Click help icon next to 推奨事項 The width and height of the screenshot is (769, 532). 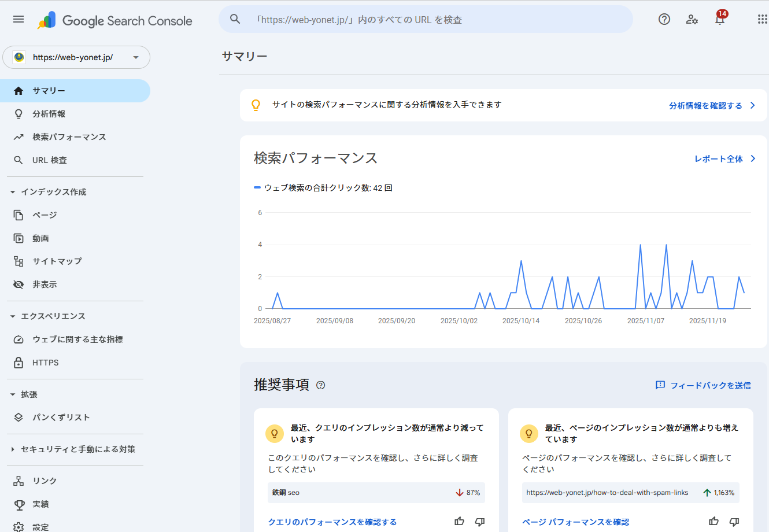[321, 385]
